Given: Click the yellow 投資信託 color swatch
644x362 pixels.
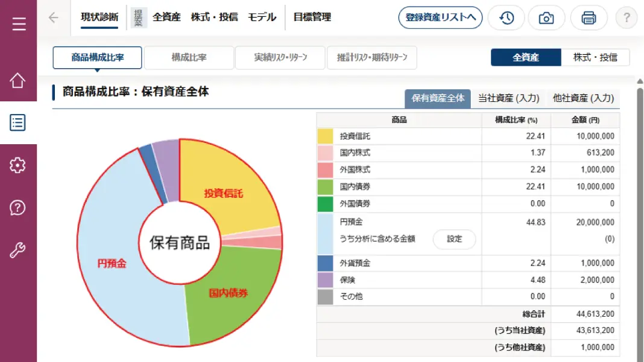Looking at the screenshot, I should coord(325,136).
